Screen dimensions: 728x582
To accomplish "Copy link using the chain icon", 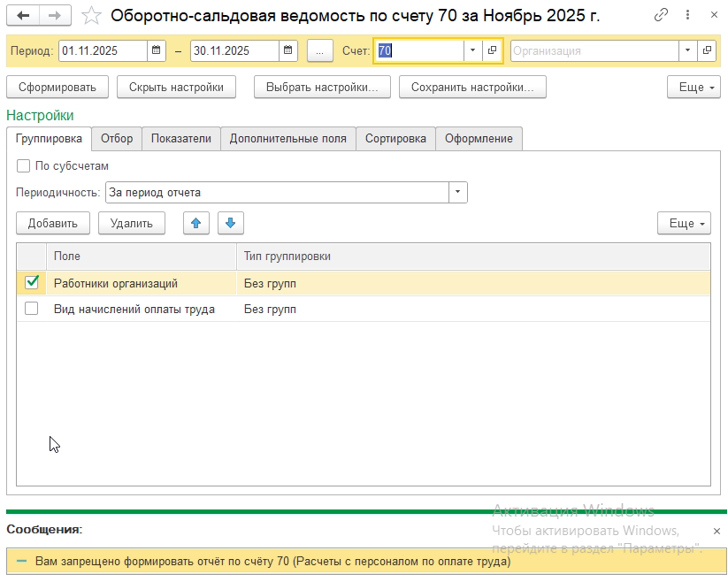I will 661,15.
